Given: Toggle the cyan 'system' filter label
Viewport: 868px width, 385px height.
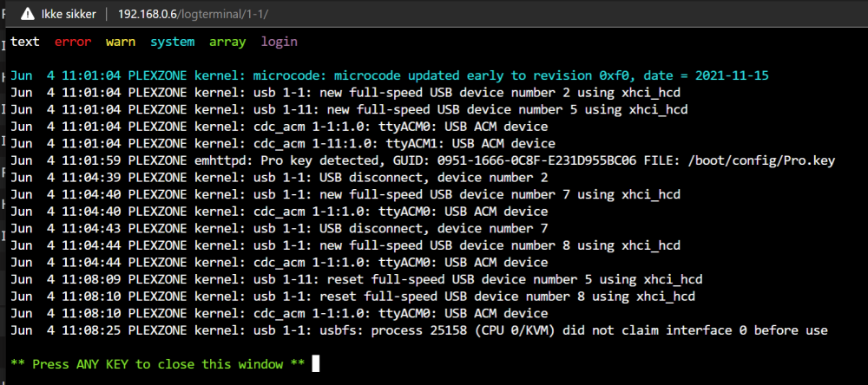Looking at the screenshot, I should (173, 42).
